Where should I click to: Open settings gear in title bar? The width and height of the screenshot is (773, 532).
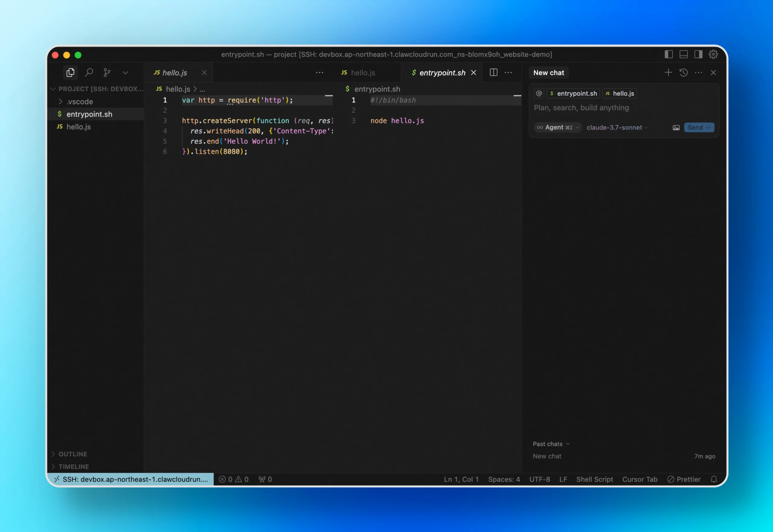point(713,54)
